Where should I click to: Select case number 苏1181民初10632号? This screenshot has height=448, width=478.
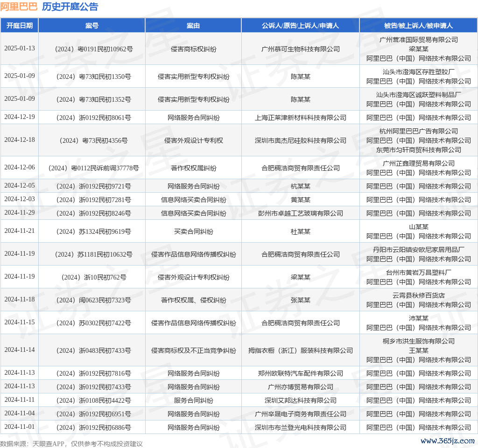[105, 254]
